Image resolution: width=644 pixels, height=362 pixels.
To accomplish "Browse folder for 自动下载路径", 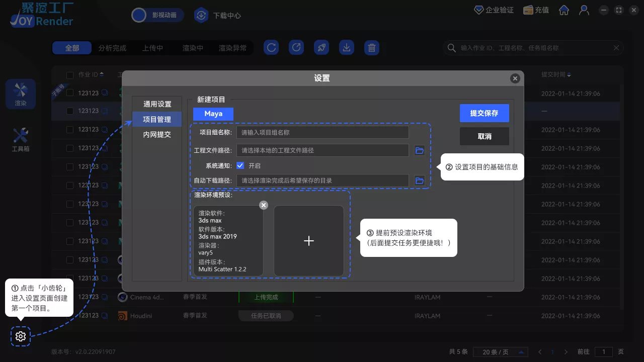I will [x=419, y=180].
